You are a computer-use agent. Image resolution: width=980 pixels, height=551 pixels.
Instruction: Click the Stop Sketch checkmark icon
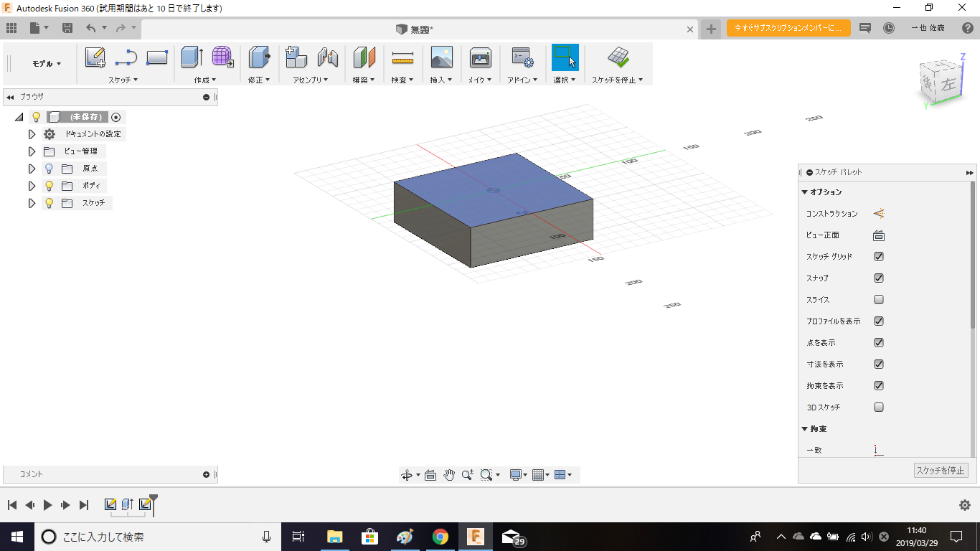(x=618, y=57)
